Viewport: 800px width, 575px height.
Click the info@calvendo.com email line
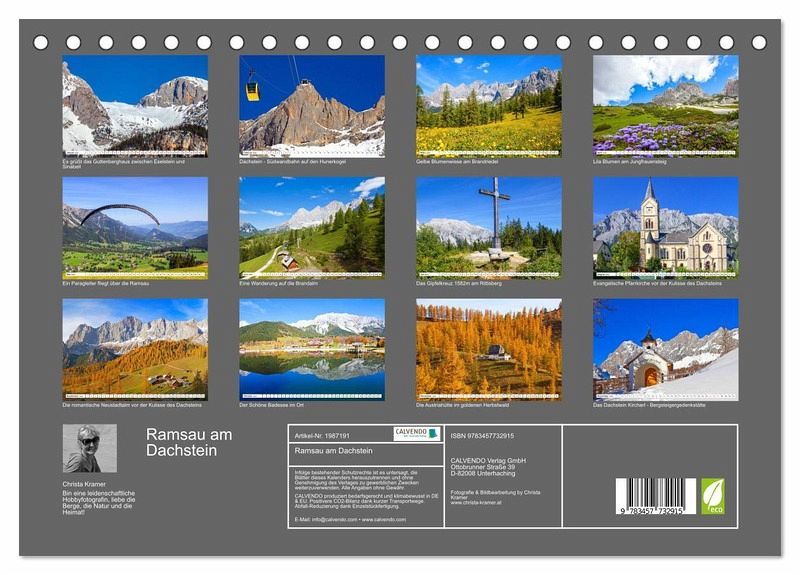(351, 519)
